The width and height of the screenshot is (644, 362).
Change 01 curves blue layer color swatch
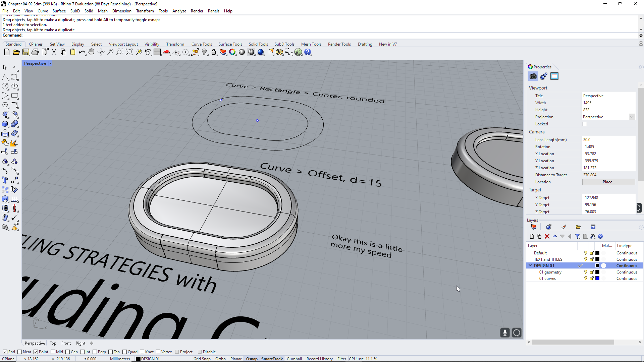tap(597, 279)
